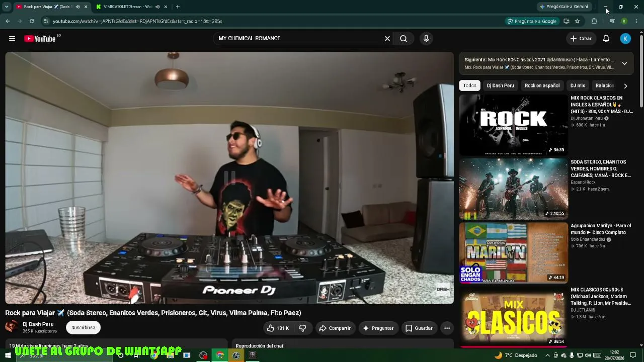This screenshot has height=362, width=644.
Task: Open the Chrome profile avatar
Action: [624, 21]
